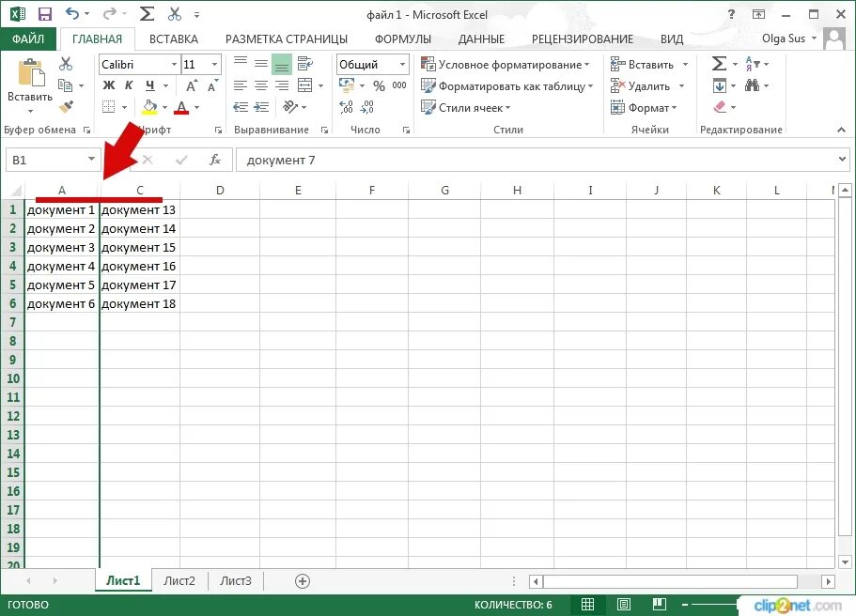Center text horizontally

(x=261, y=85)
